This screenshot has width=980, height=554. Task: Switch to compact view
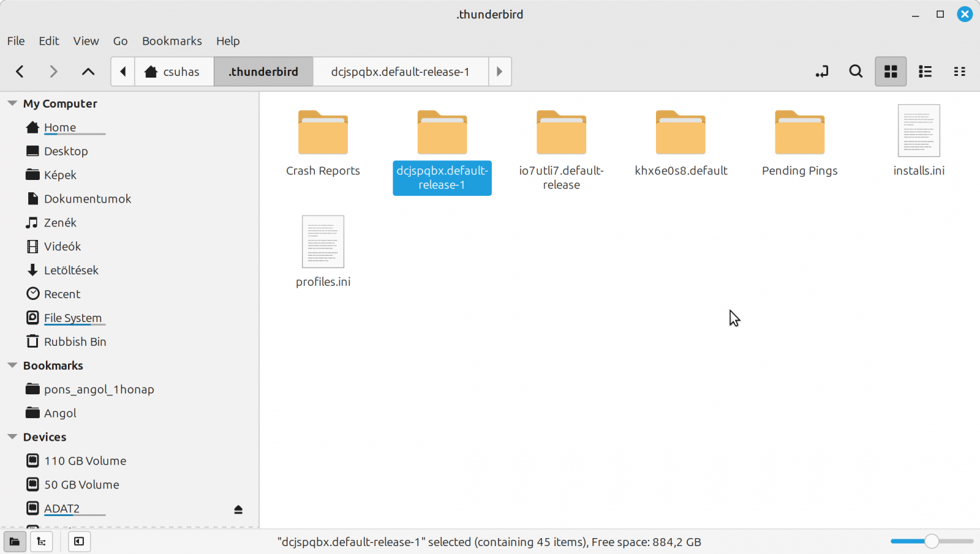point(960,72)
